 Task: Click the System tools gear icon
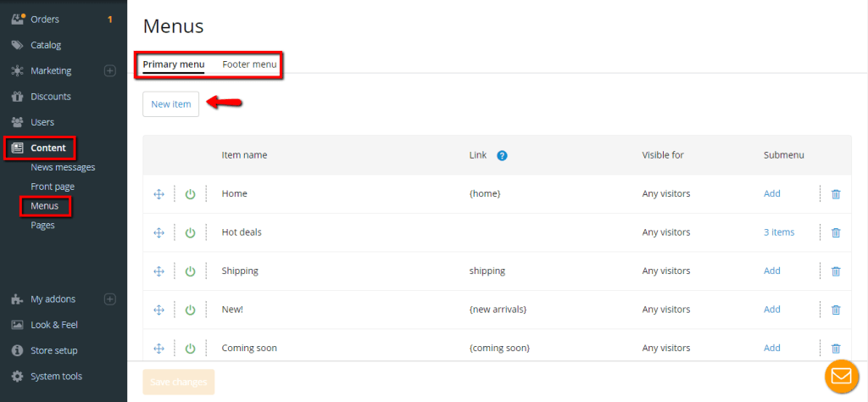click(x=18, y=376)
